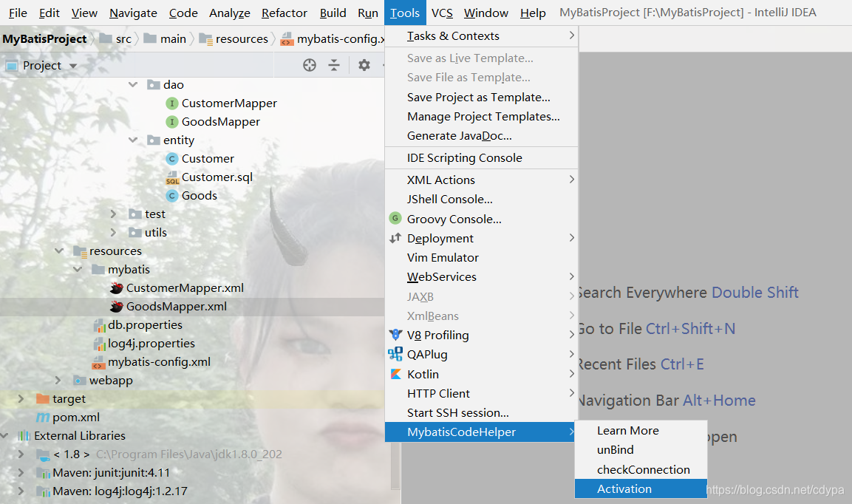Click the db.properties file icon
The height and width of the screenshot is (504, 852).
(100, 326)
